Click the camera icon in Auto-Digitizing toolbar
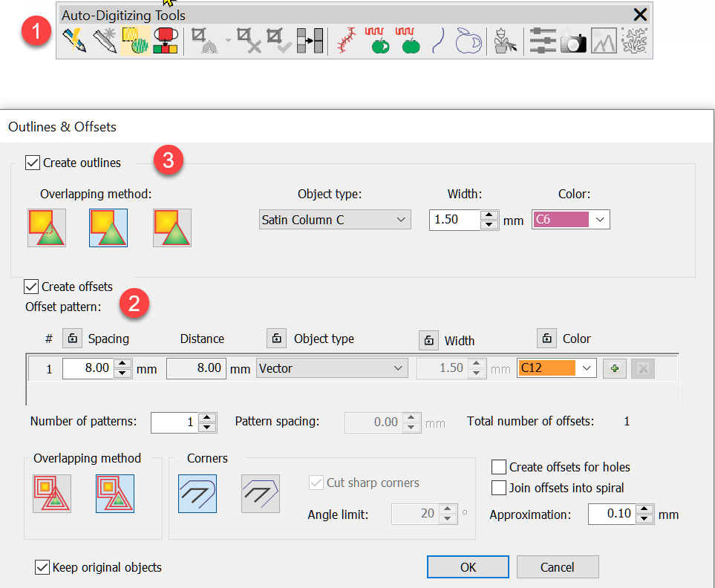This screenshot has height=588, width=715. (x=573, y=42)
